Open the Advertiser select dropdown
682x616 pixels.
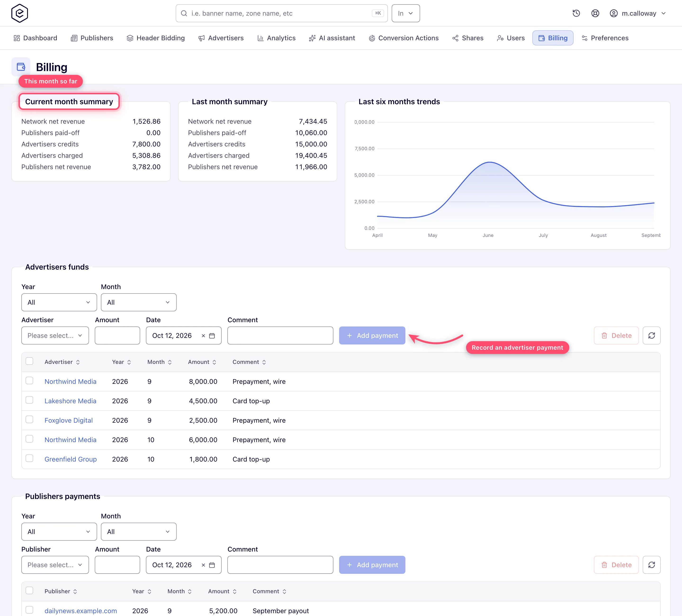pos(55,335)
